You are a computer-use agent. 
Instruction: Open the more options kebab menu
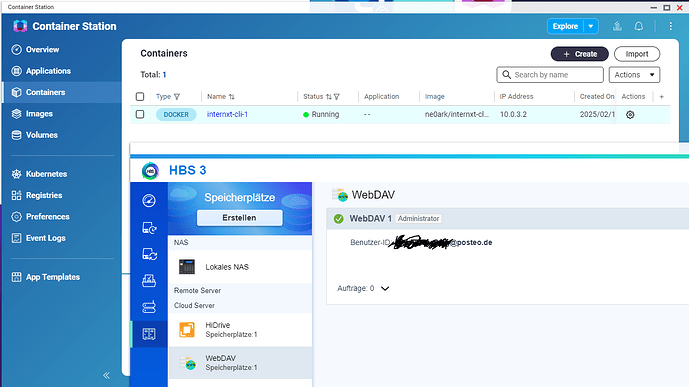pos(671,26)
